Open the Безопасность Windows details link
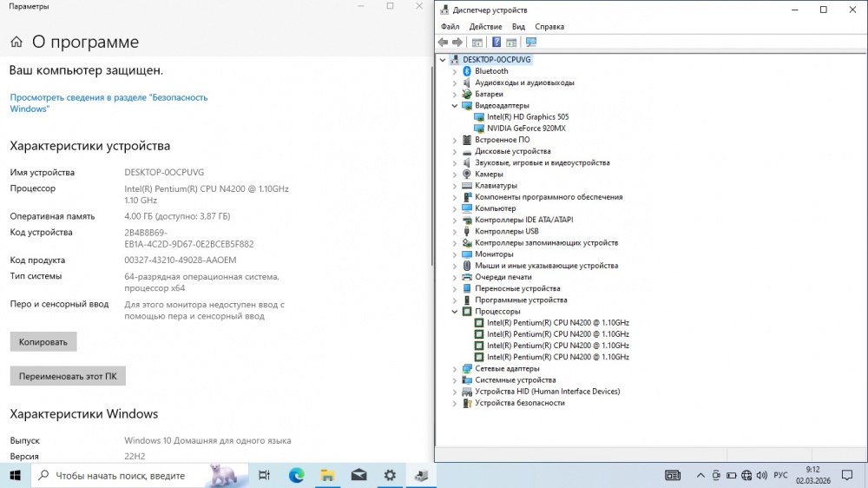Screen dimensions: 868x488 point(108,103)
